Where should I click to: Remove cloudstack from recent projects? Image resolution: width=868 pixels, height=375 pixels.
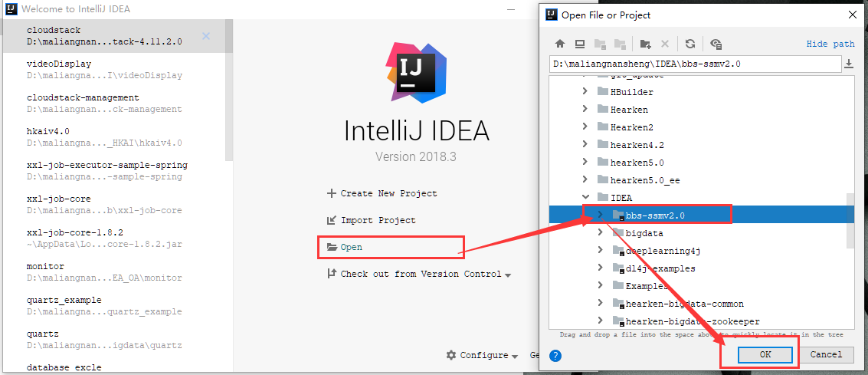click(x=206, y=36)
